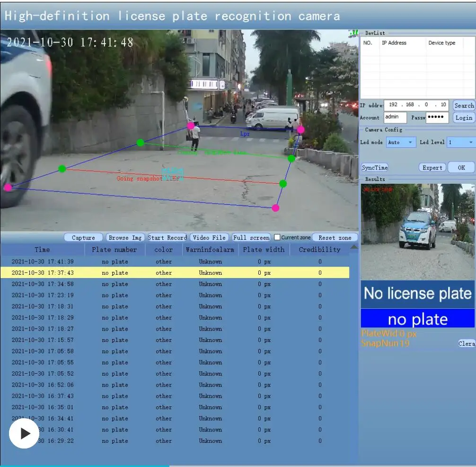Click Start Record
This screenshot has height=467, width=476.
tap(167, 238)
